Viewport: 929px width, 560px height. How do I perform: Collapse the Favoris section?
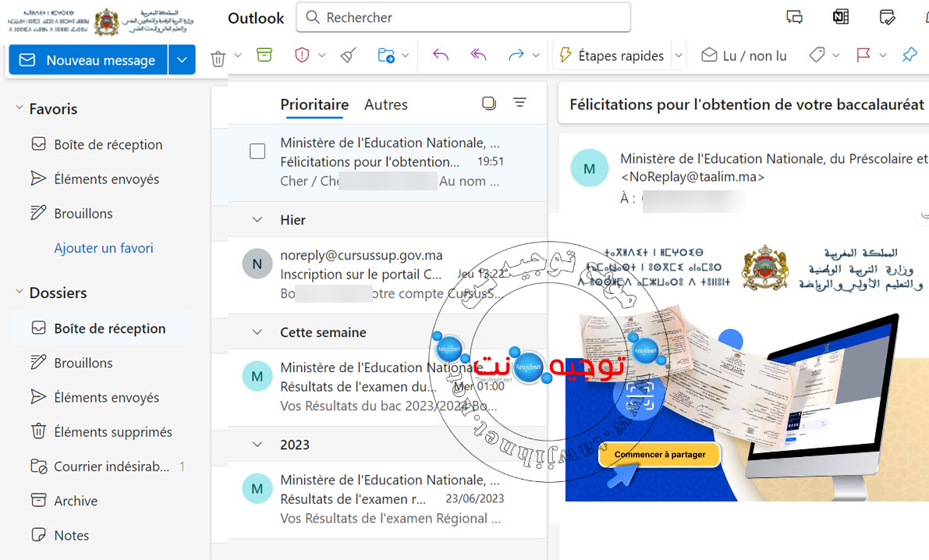click(x=19, y=108)
